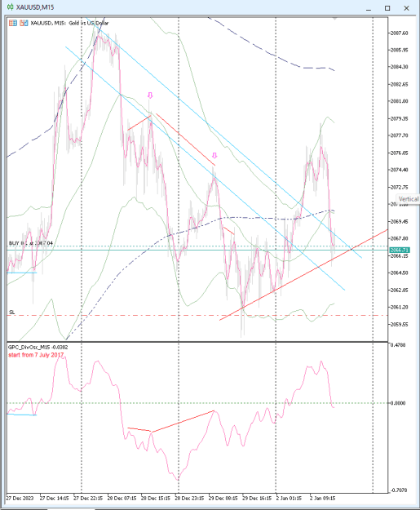Click the '27 Dec 2023' time label
This screenshot has width=420, height=510.
tap(20, 499)
